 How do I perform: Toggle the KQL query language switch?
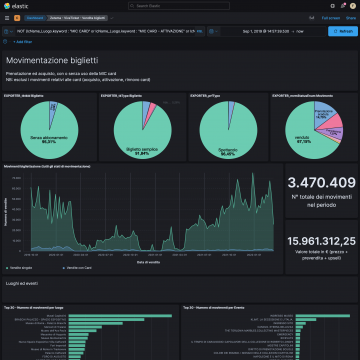pyautogui.click(x=200, y=31)
